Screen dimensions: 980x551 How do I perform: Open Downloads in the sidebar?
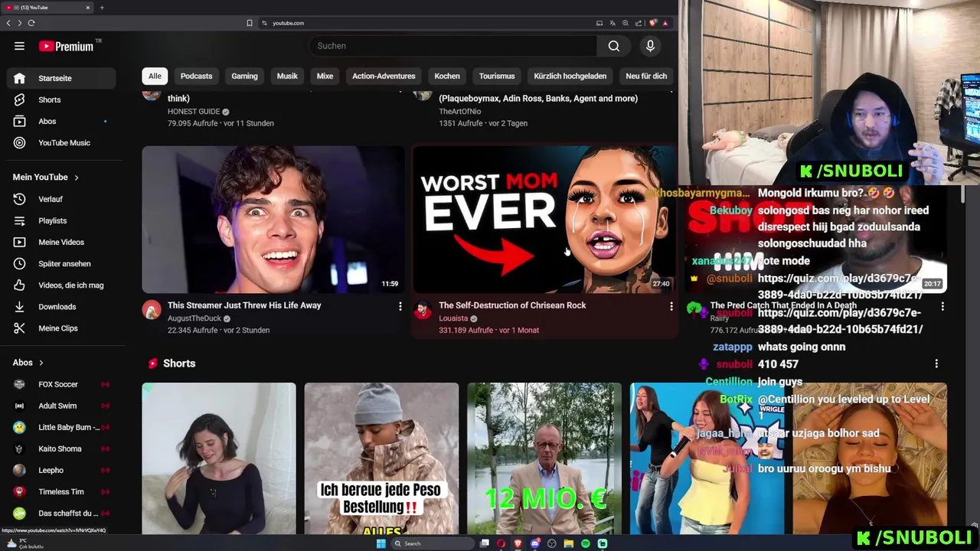(61, 306)
